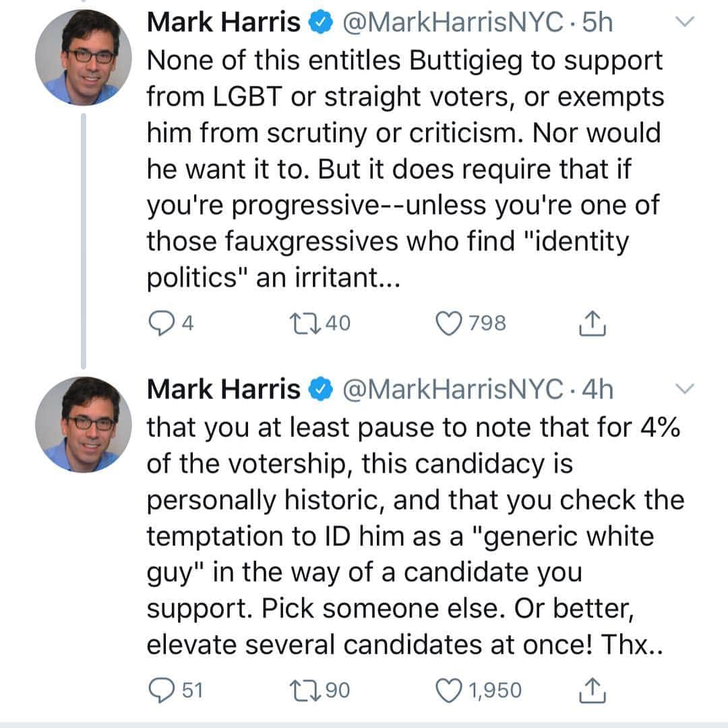728x728 pixels.
Task: Open the Mark Harris name on first tweet
Action: click(223, 22)
